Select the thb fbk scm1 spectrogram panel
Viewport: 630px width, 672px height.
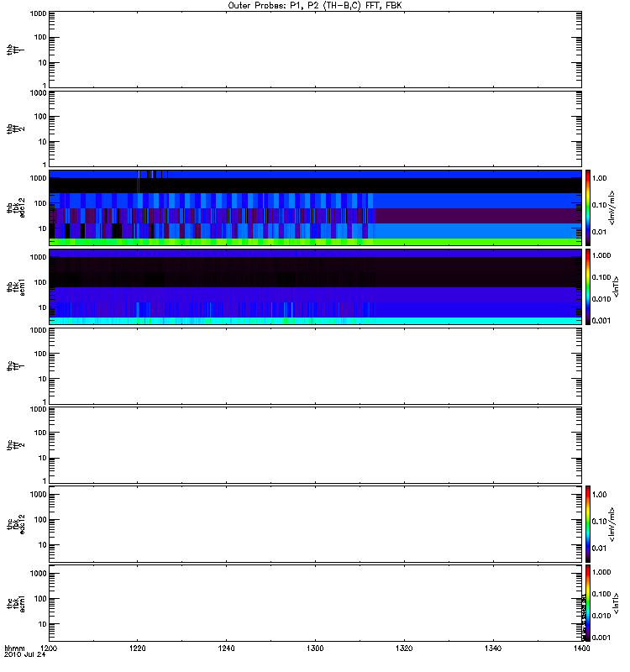point(315,286)
